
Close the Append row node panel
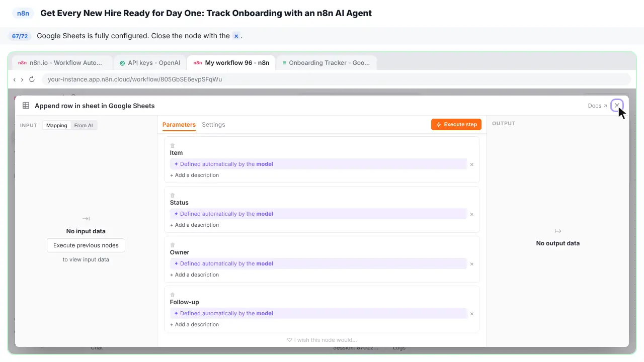pyautogui.click(x=617, y=106)
